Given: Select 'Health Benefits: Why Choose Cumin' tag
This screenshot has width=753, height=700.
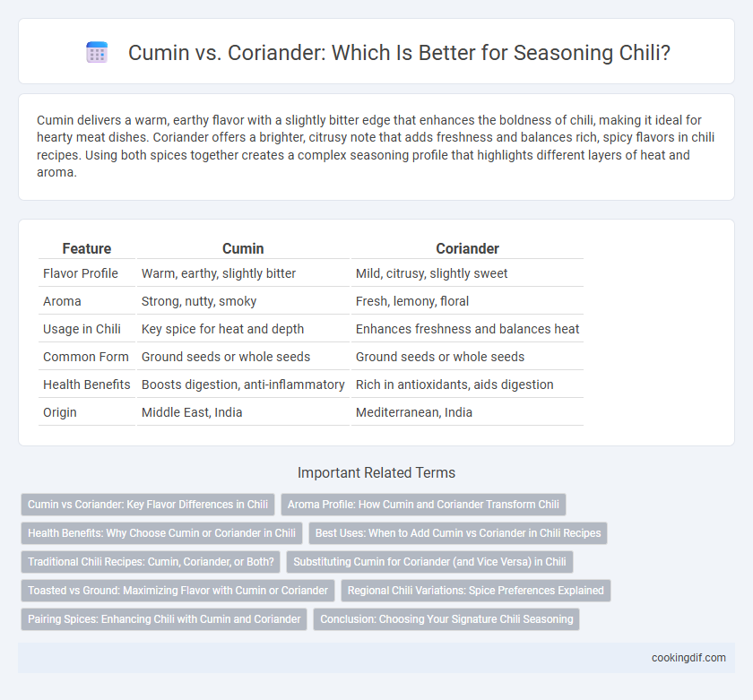Looking at the screenshot, I should (x=162, y=533).
